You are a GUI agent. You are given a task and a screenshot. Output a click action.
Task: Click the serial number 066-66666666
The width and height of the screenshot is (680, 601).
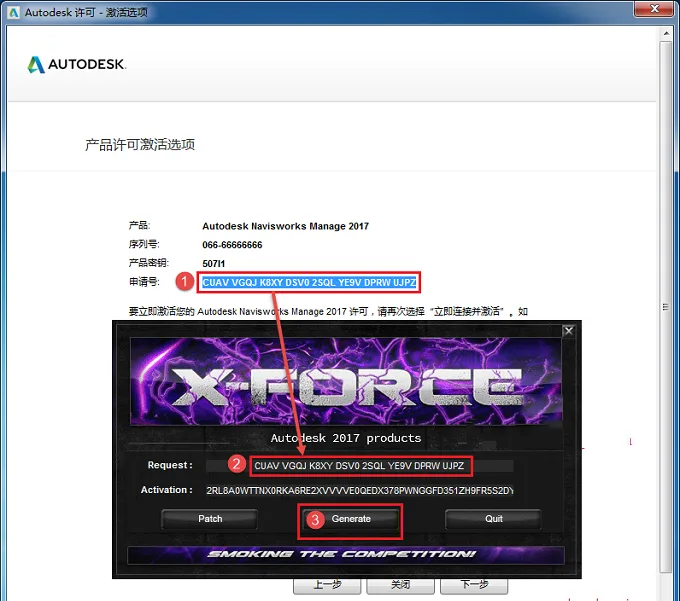point(232,245)
